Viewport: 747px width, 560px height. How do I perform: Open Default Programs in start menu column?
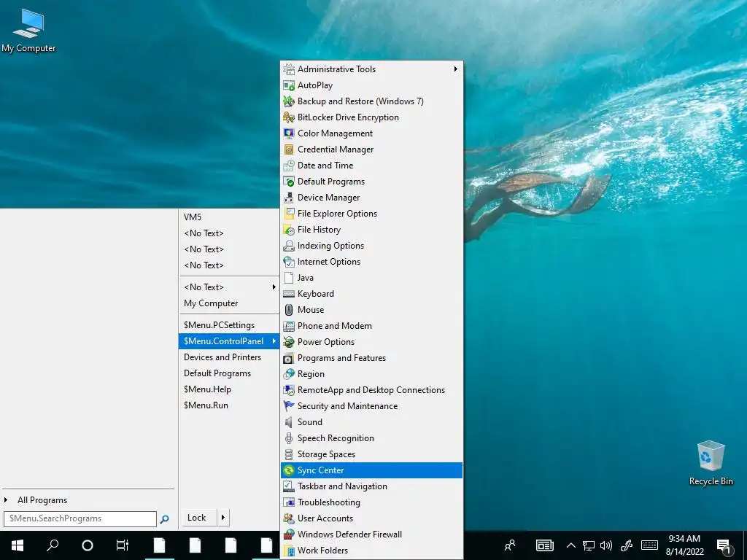(x=228, y=373)
